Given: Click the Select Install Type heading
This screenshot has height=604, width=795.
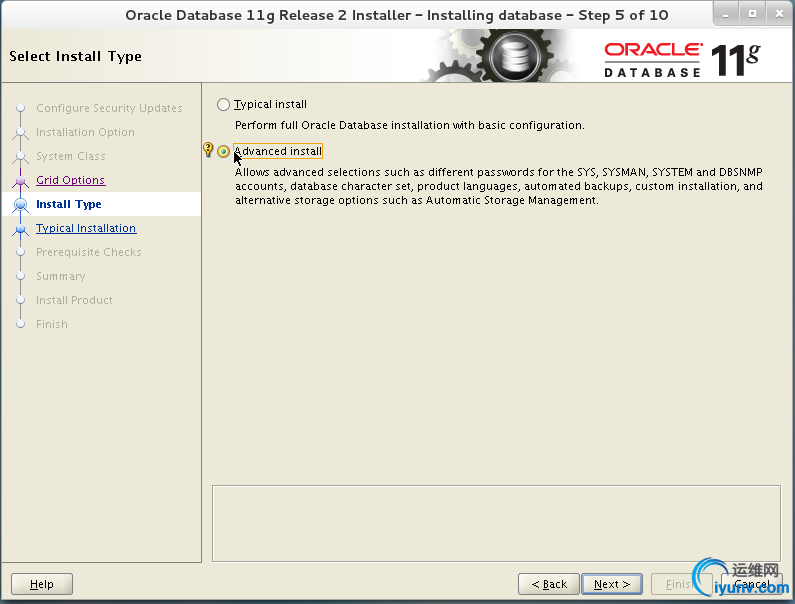Looking at the screenshot, I should click(76, 56).
